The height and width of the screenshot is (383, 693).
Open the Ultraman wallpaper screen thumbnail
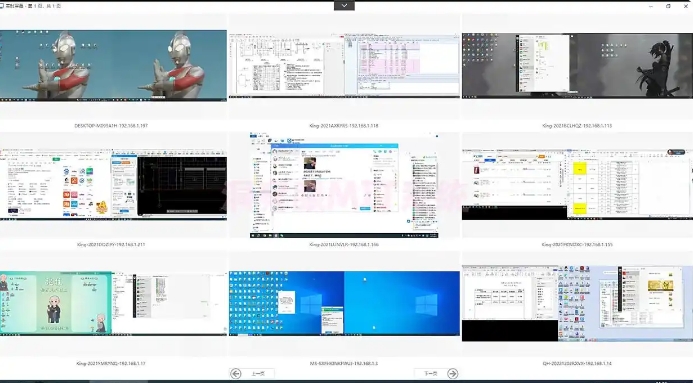[x=113, y=65]
